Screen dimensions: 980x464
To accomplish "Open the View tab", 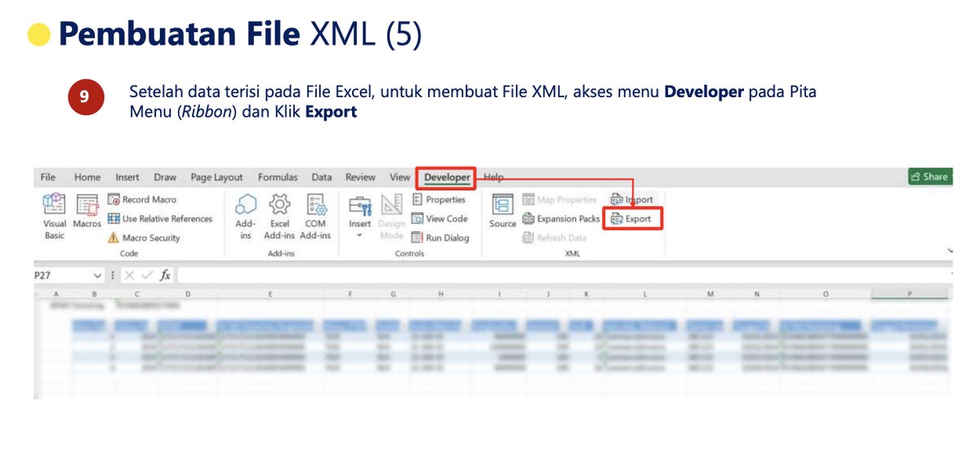I will [x=399, y=176].
